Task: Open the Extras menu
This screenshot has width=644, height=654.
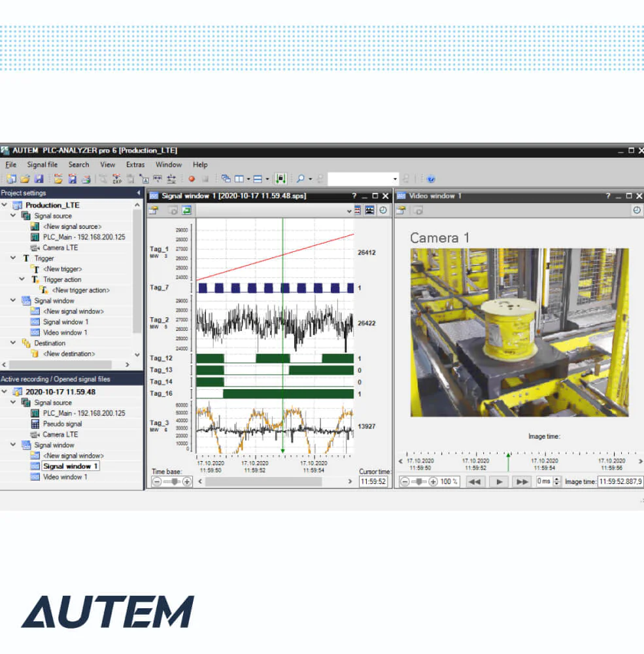Action: click(x=135, y=165)
